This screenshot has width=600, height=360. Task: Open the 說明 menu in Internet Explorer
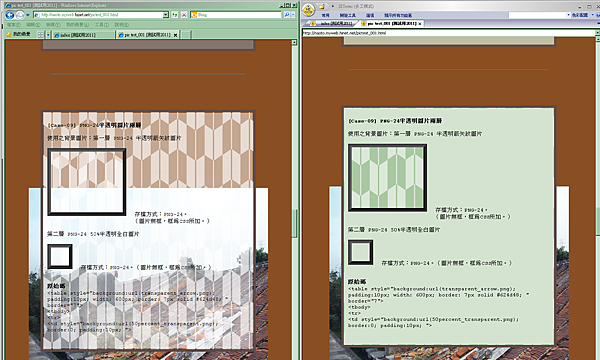[121, 24]
